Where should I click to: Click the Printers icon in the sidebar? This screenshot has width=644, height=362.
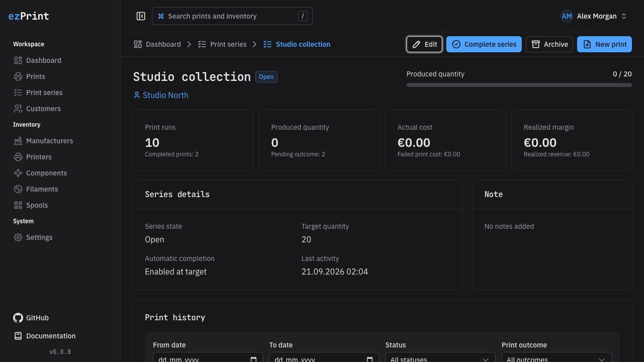(18, 157)
